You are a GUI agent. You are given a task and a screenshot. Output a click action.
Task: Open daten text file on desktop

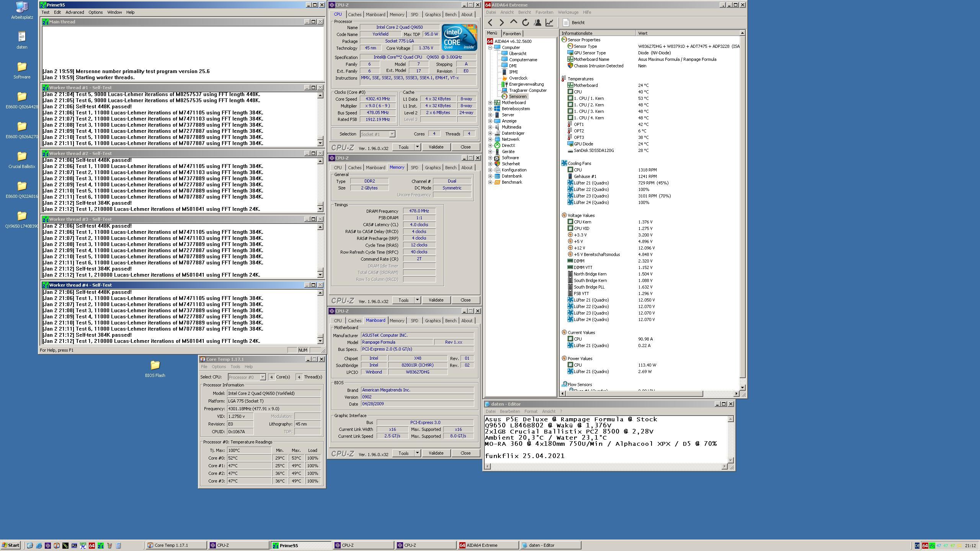coord(22,40)
